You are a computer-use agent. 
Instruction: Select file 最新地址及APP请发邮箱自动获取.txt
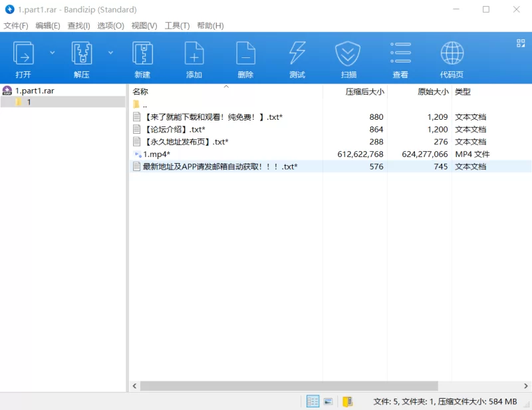pyautogui.click(x=220, y=167)
